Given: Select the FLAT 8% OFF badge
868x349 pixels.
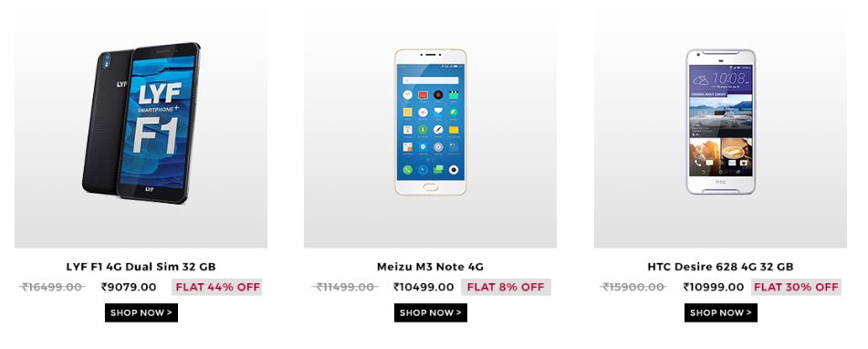Looking at the screenshot, I should point(506,287).
